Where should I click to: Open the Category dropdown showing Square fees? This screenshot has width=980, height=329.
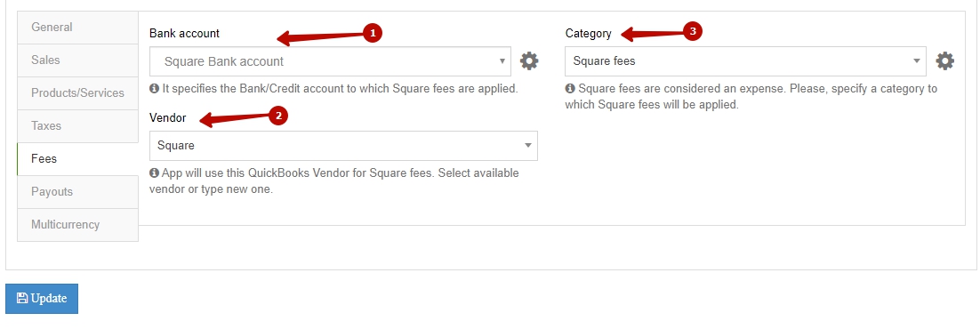pyautogui.click(x=745, y=61)
